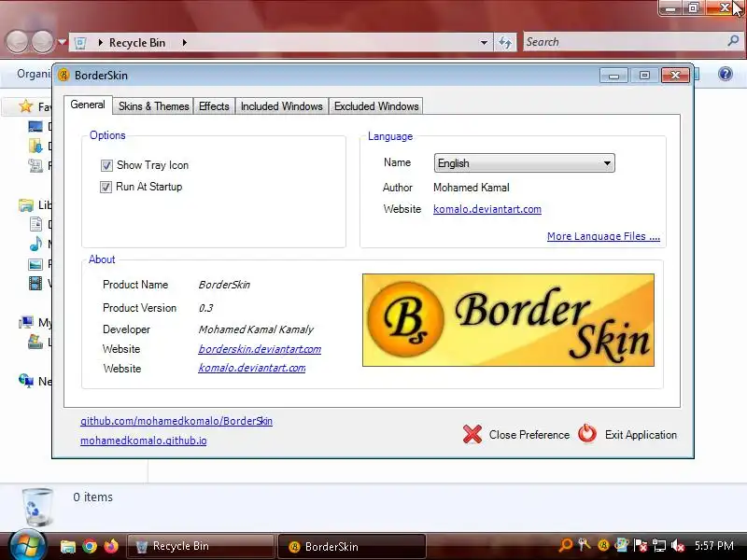Click the magnifier tray icon
This screenshot has width=747, height=560.
coord(565,545)
